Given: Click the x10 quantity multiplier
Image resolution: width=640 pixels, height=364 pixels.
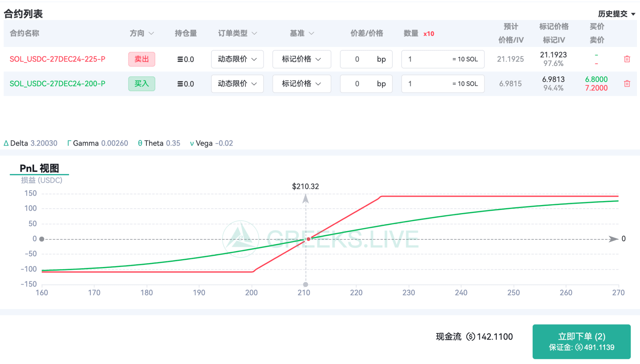Looking at the screenshot, I should [429, 34].
